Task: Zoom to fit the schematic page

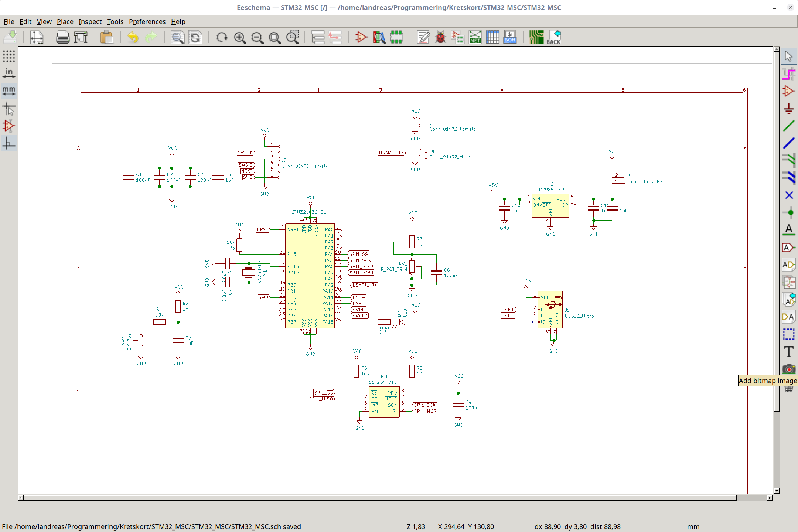Action: coord(275,37)
